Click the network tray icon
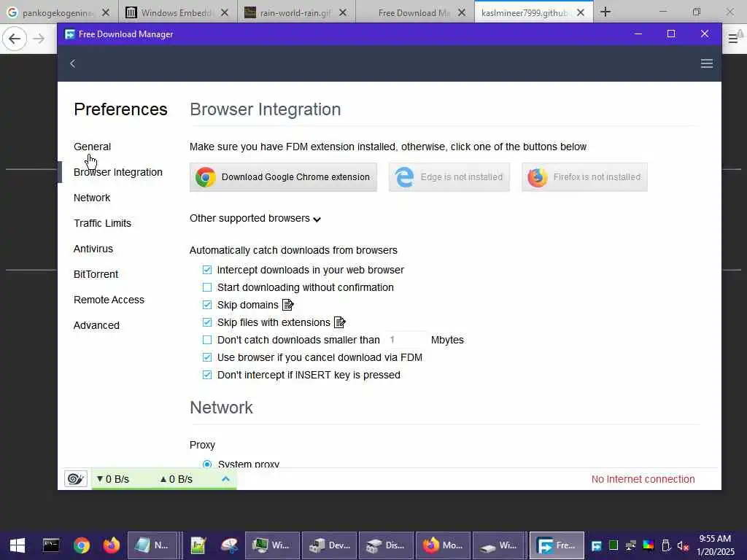Screen dimensions: 747x560 coord(631,545)
